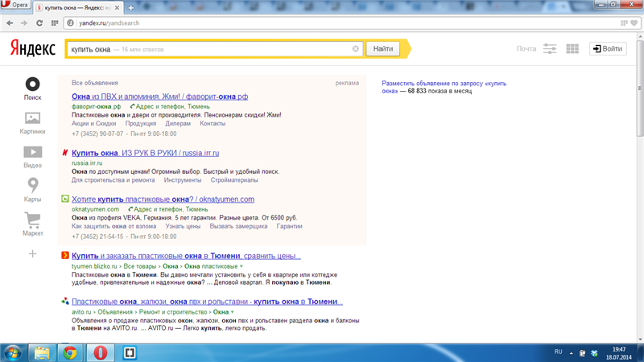Open 'Акции и Скидки' sitelink
This screenshot has width=644, height=362.
point(93,124)
